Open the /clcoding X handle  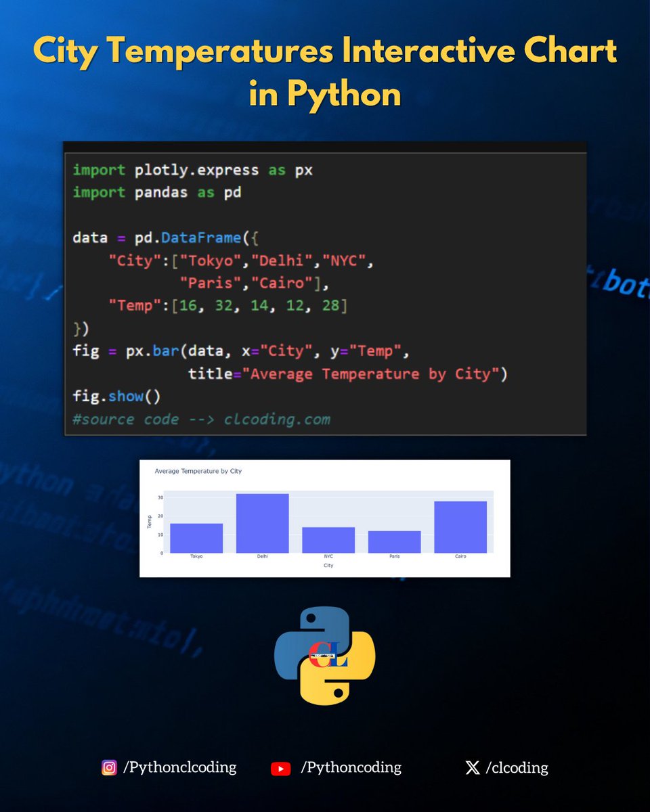pos(517,767)
